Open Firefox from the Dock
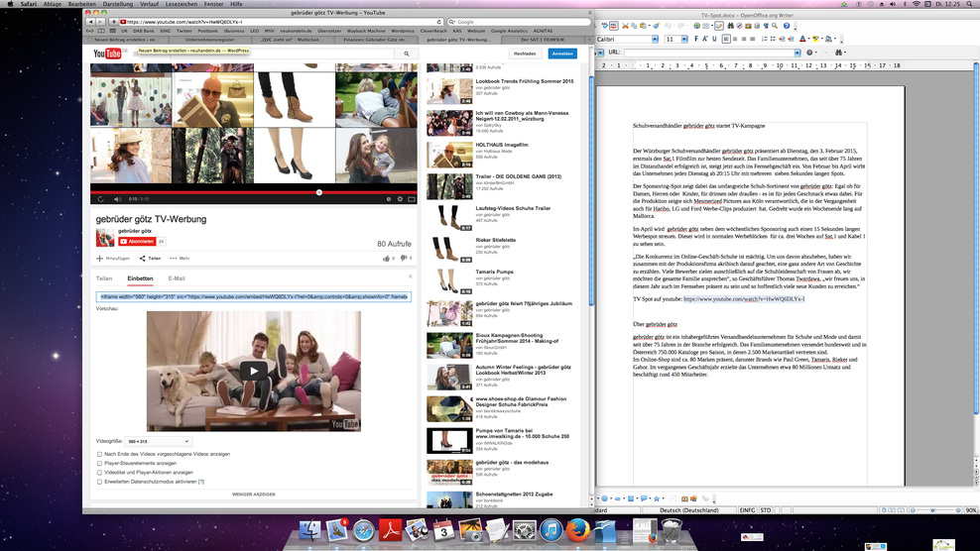The image size is (980, 551). pos(578,530)
